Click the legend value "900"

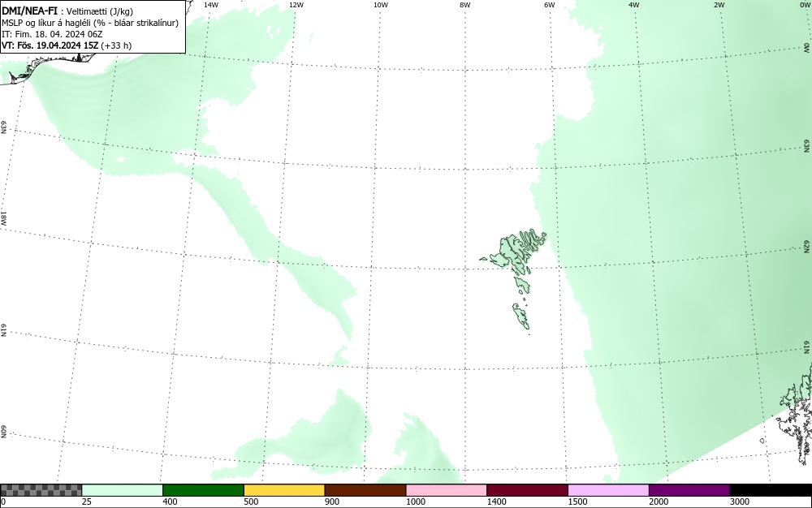pos(332,502)
